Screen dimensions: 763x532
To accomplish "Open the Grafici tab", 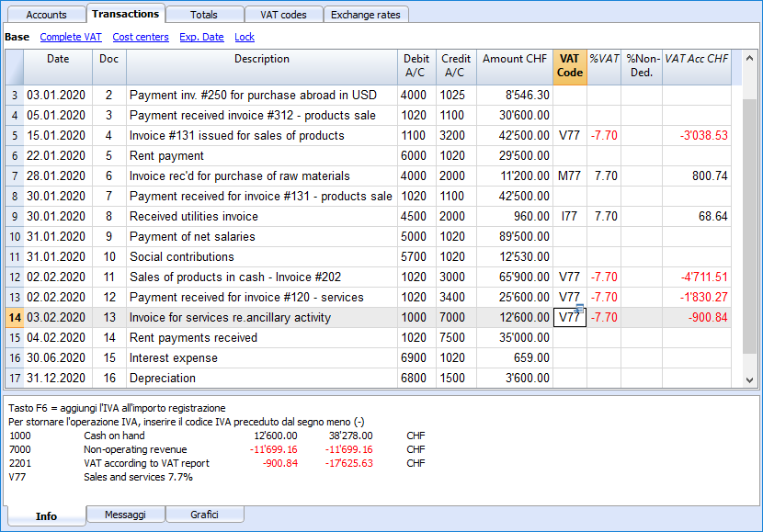I will pos(204,514).
